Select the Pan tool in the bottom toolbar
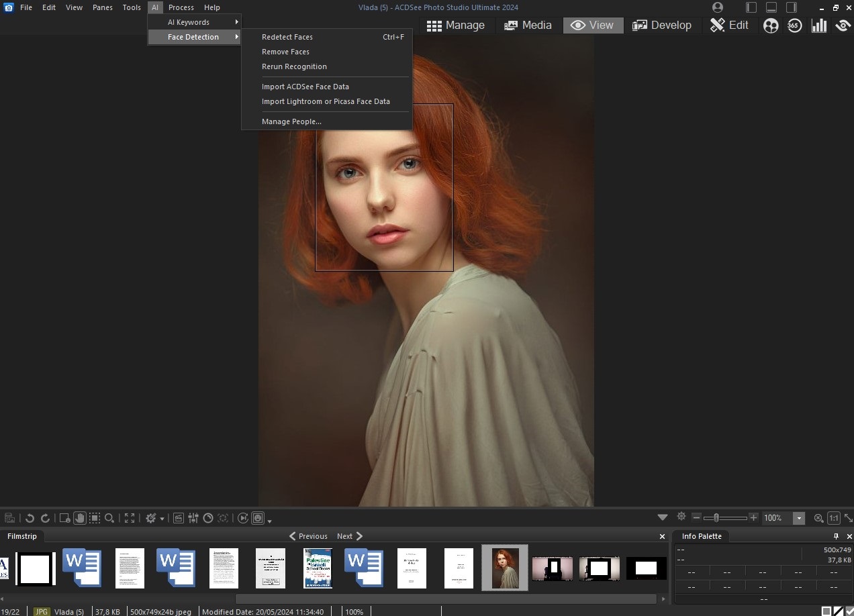Image resolution: width=854 pixels, height=616 pixels. coord(79,518)
